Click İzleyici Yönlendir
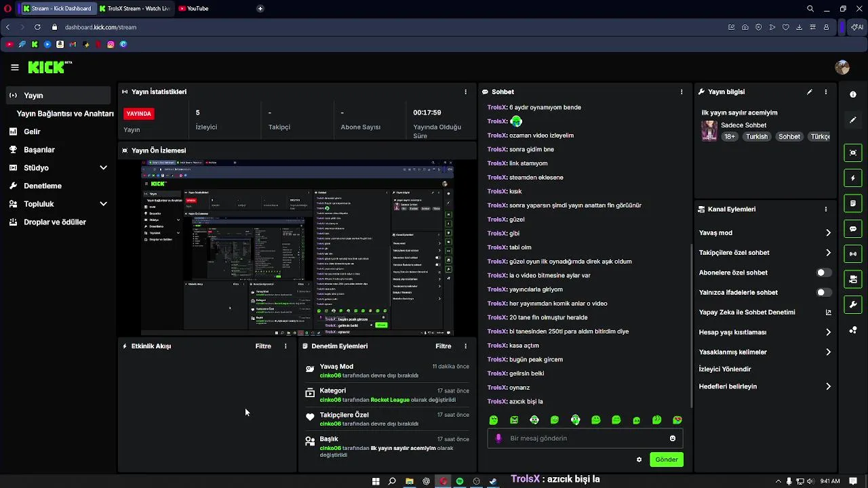868x488 pixels. 725,369
